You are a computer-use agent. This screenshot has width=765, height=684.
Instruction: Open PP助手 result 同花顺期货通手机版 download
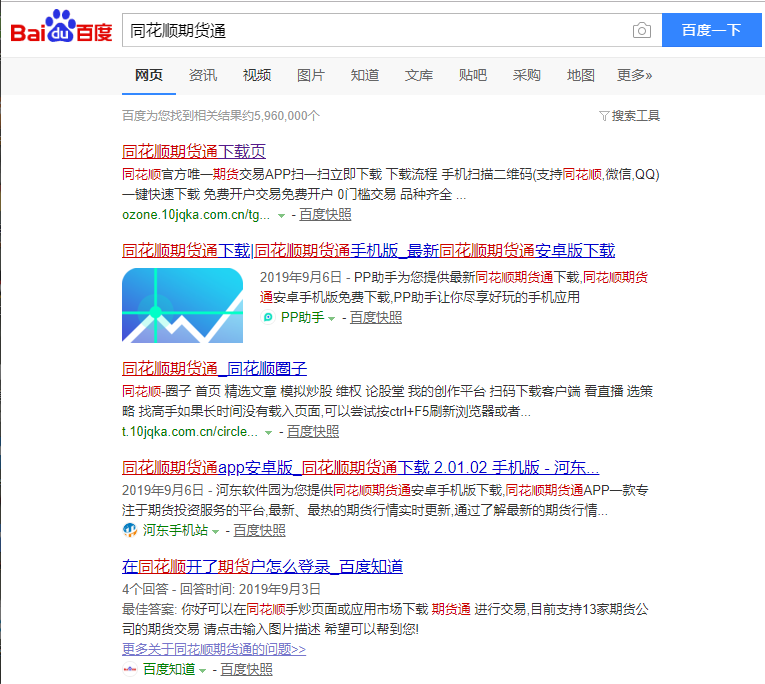368,250
